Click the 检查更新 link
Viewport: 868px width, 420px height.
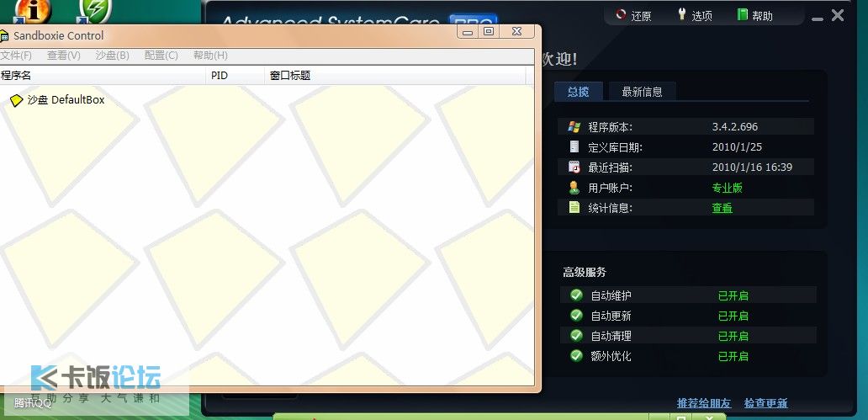[x=765, y=403]
